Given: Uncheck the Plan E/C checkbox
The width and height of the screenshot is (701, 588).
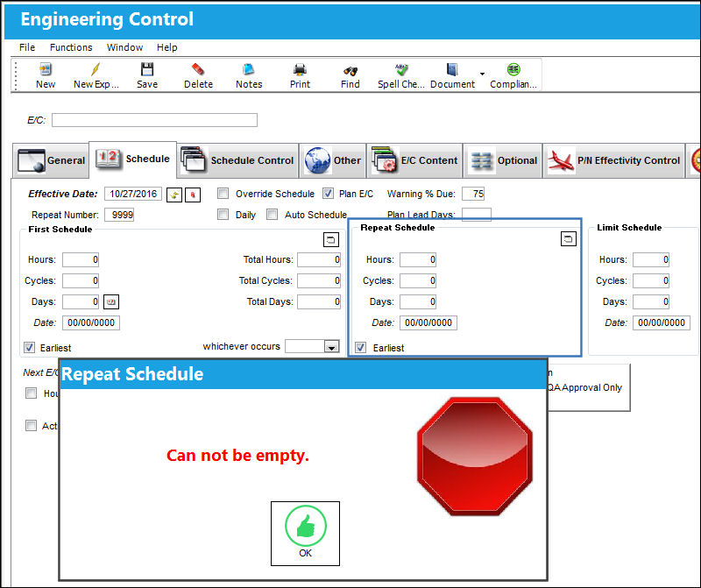Looking at the screenshot, I should click(x=328, y=194).
